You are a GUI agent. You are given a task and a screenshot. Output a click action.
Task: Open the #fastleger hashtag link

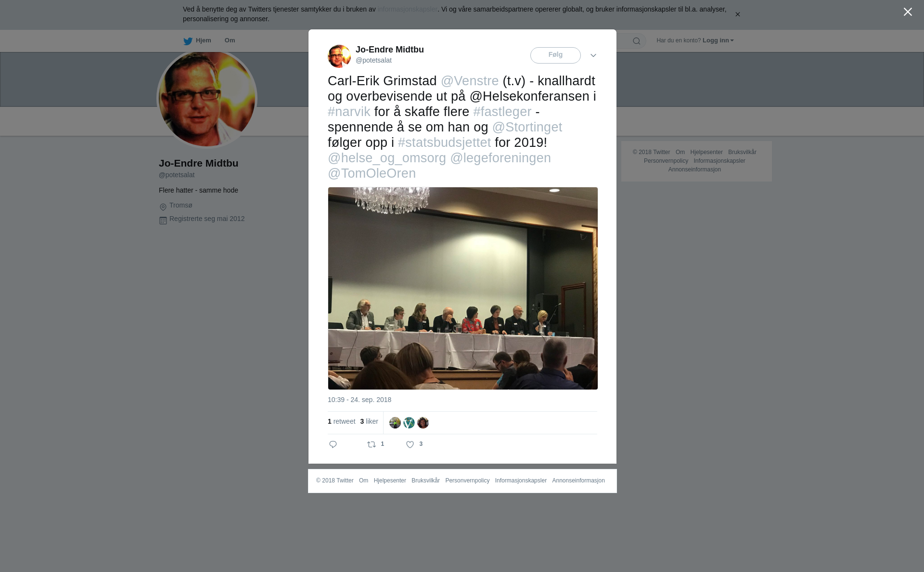(x=502, y=112)
